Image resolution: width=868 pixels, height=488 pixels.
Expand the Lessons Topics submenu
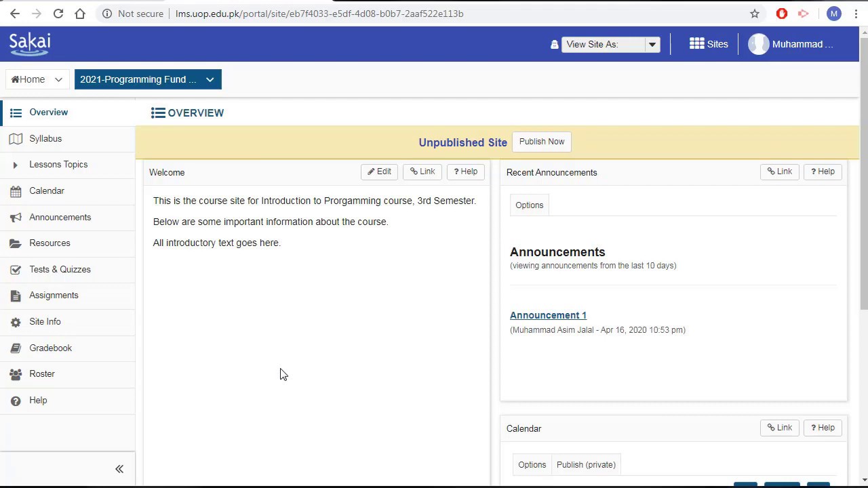pos(15,165)
